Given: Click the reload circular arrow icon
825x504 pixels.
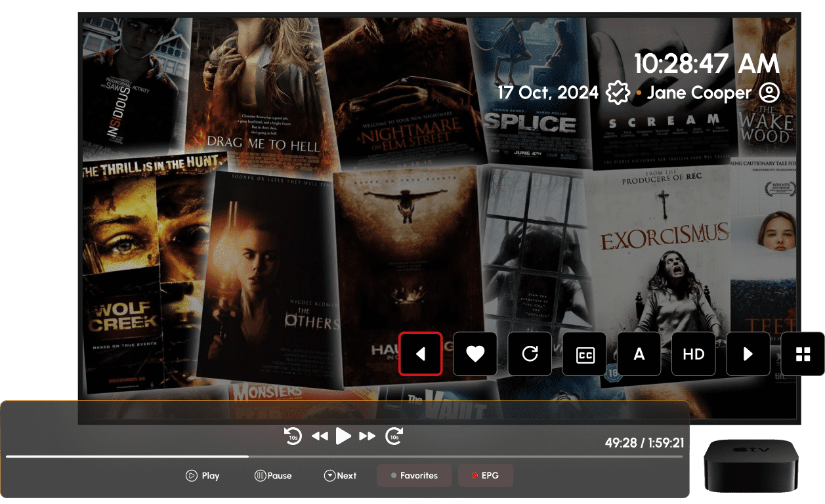Looking at the screenshot, I should click(x=530, y=354).
